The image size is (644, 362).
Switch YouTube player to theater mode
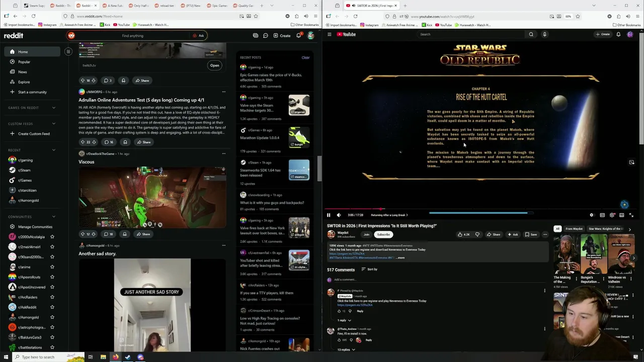click(x=622, y=215)
